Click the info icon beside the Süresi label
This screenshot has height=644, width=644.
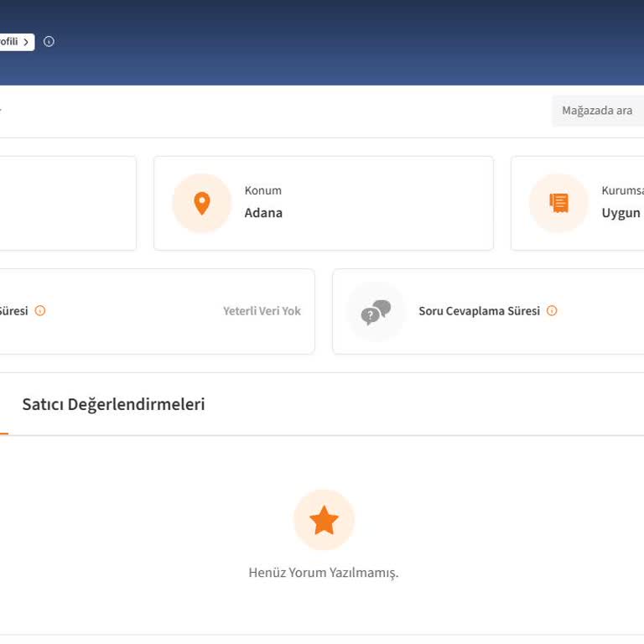[x=40, y=310]
